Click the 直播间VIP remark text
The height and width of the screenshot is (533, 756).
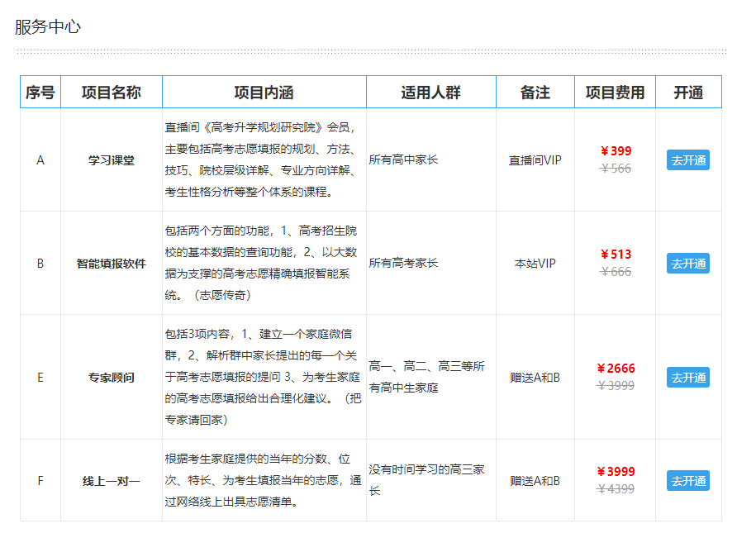click(x=535, y=160)
